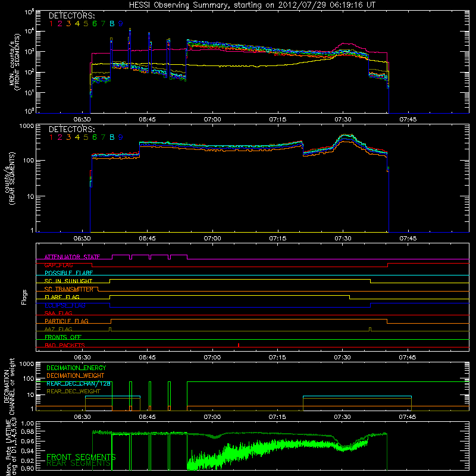Click the SC_IN_SUNLIGHT flag label
The height and width of the screenshot is (476, 476).
click(x=68, y=281)
